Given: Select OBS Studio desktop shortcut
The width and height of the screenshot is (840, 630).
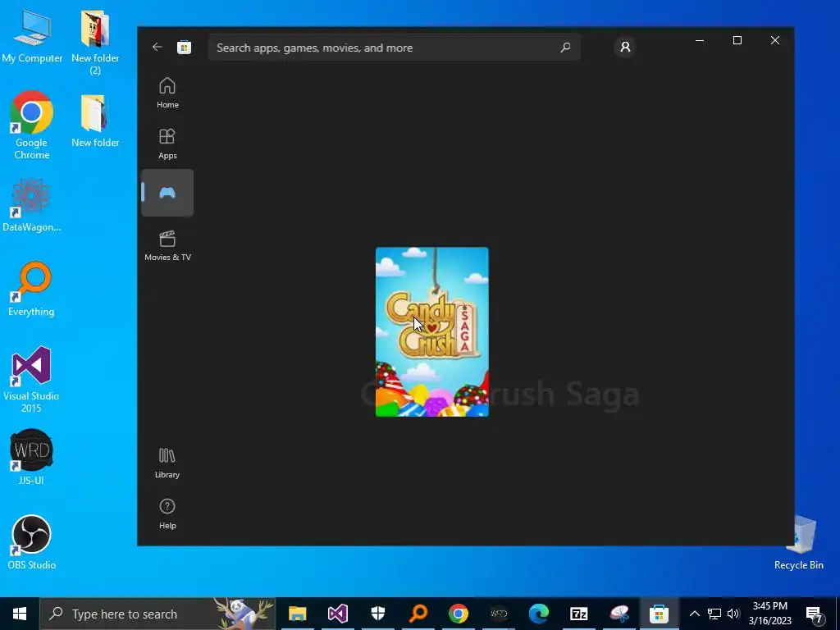Looking at the screenshot, I should 32,542.
